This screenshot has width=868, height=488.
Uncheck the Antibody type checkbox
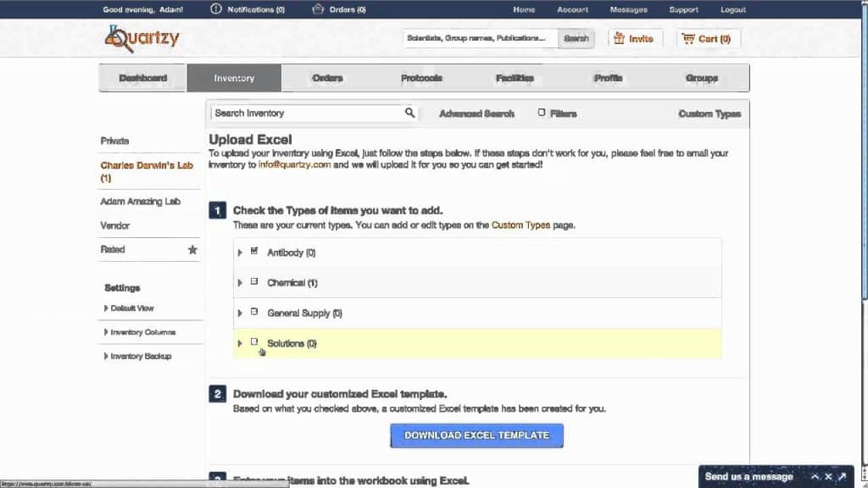pos(254,251)
